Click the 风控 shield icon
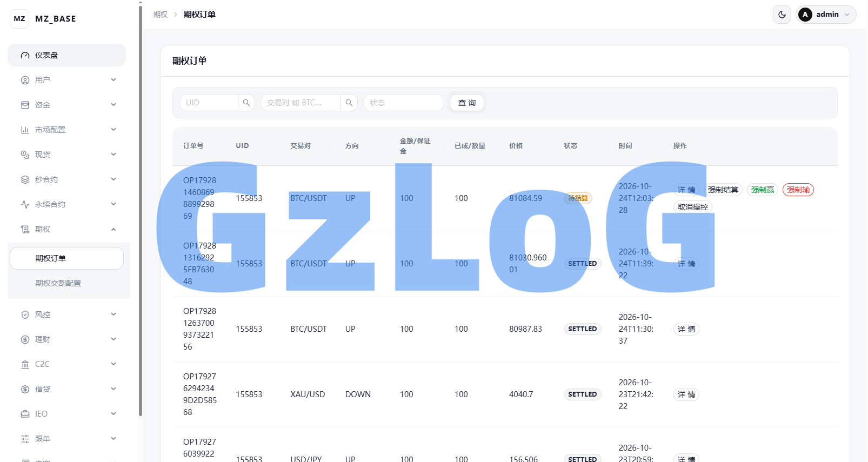The image size is (868, 462). (25, 314)
